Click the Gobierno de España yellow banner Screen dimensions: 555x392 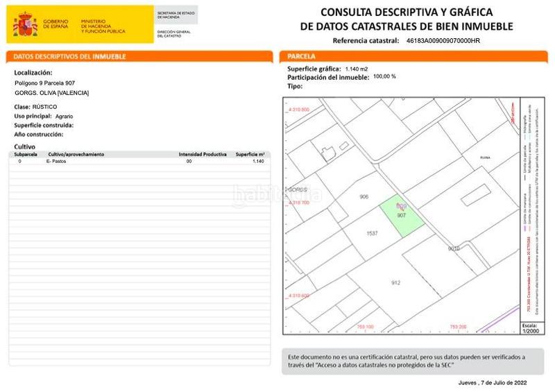80,26
